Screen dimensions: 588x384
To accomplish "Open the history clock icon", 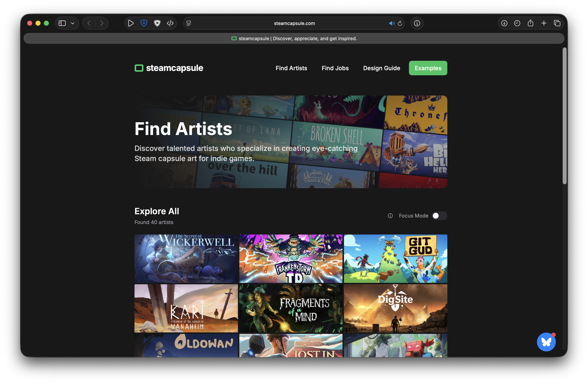I will point(517,23).
